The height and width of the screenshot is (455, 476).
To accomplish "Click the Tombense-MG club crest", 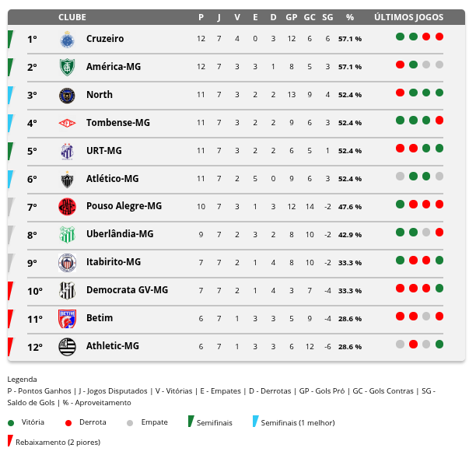I will 67,123.
